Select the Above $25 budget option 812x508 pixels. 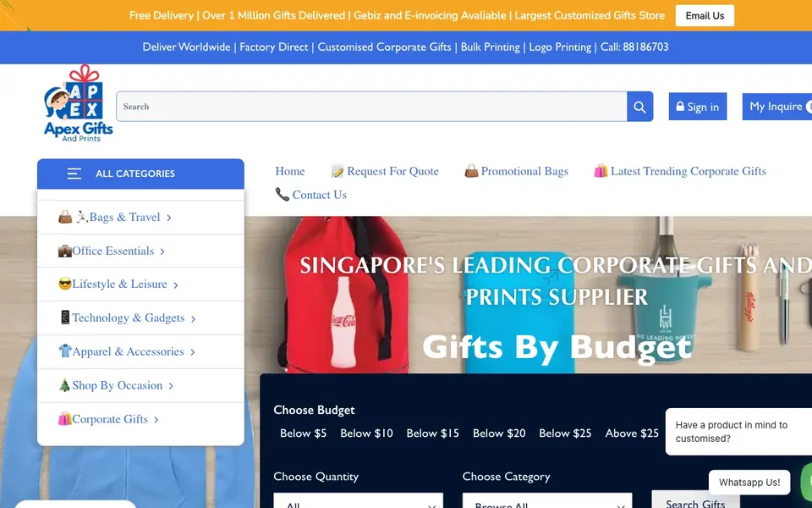pyautogui.click(x=632, y=433)
